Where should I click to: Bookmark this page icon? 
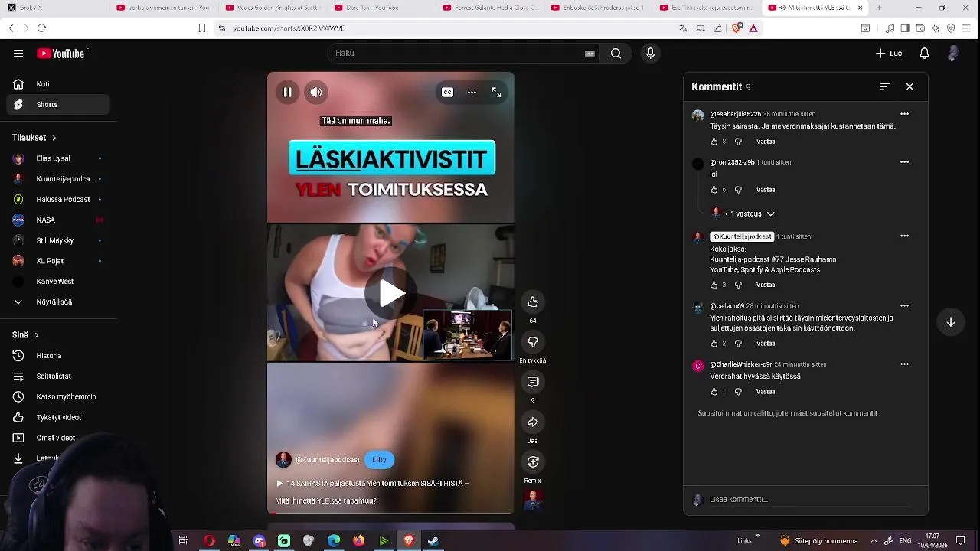coord(202,28)
